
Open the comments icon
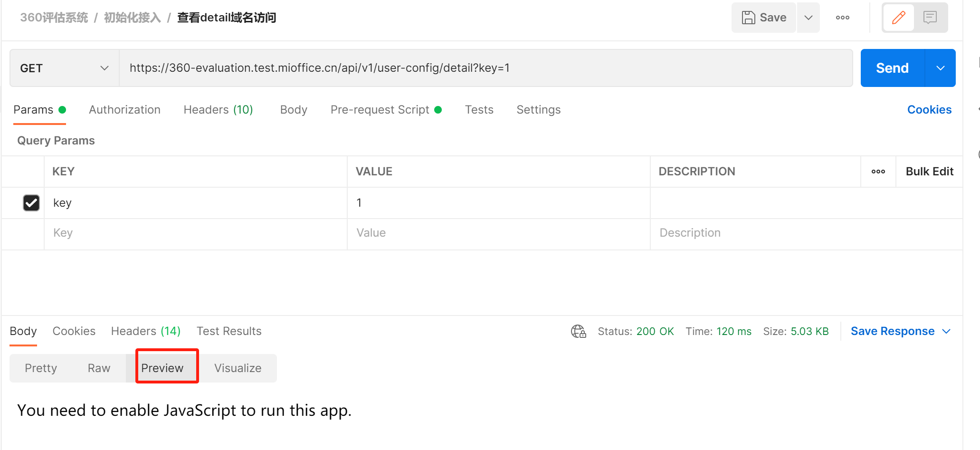tap(930, 18)
